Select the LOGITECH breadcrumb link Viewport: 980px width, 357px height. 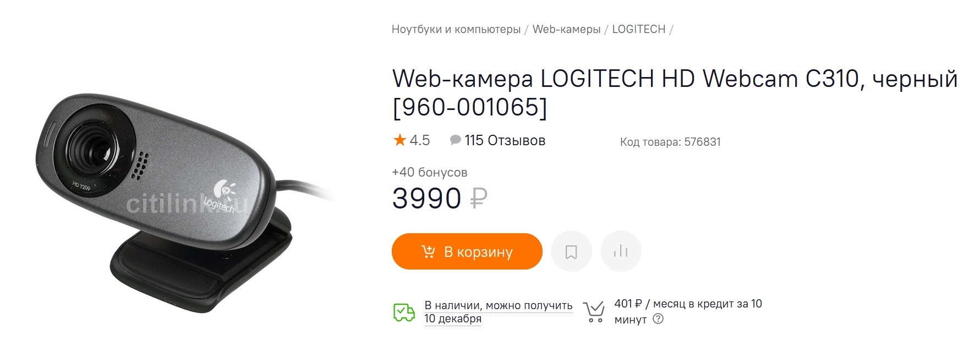click(638, 29)
